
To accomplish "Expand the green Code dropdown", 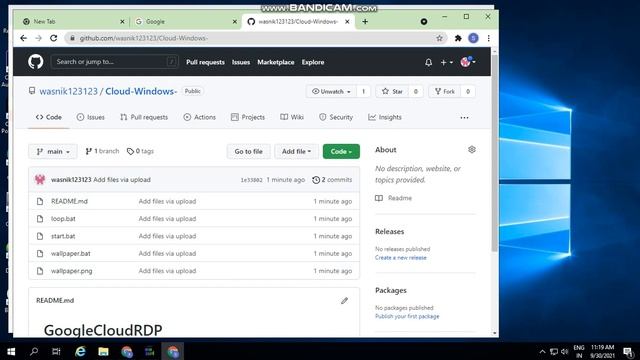I will (x=341, y=151).
